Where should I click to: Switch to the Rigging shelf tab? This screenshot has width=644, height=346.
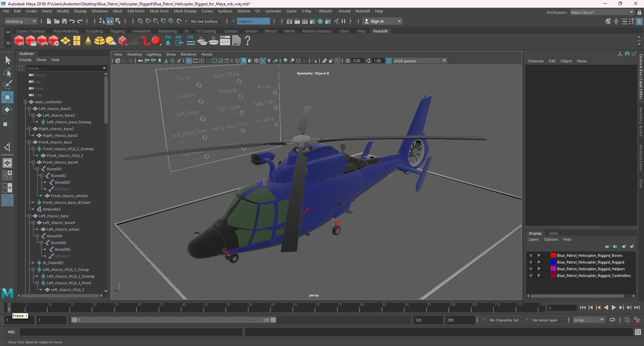coord(118,31)
